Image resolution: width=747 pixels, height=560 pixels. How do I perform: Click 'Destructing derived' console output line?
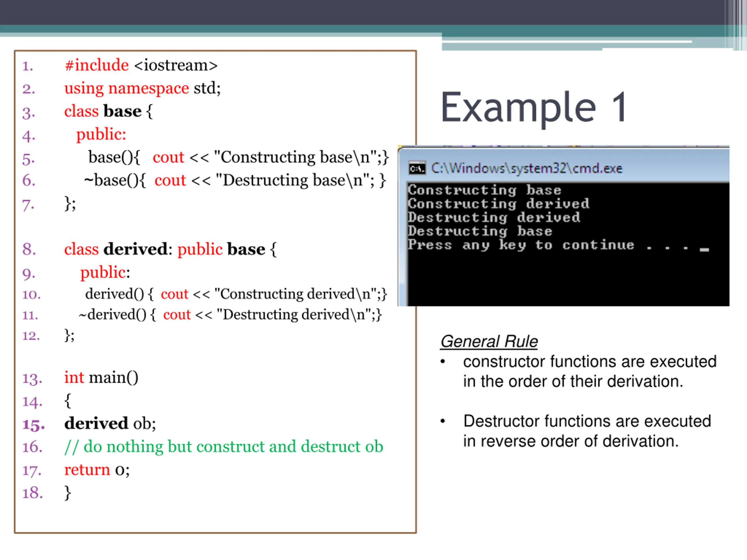[494, 217]
